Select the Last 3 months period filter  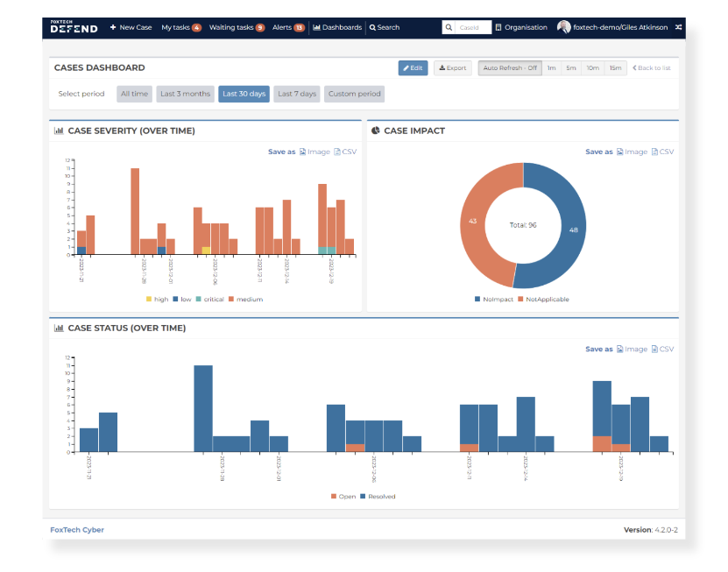[x=184, y=93]
